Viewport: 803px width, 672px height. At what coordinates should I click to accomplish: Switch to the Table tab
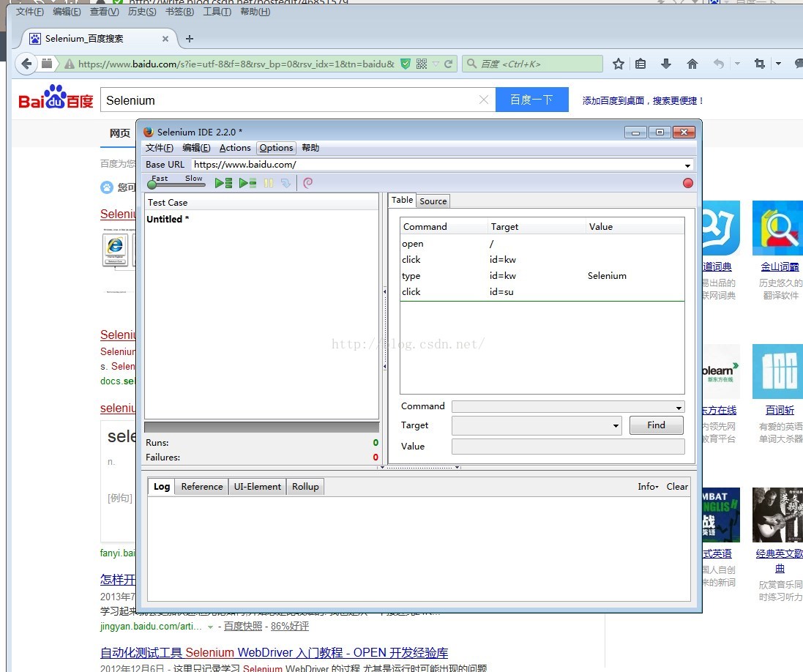point(402,201)
